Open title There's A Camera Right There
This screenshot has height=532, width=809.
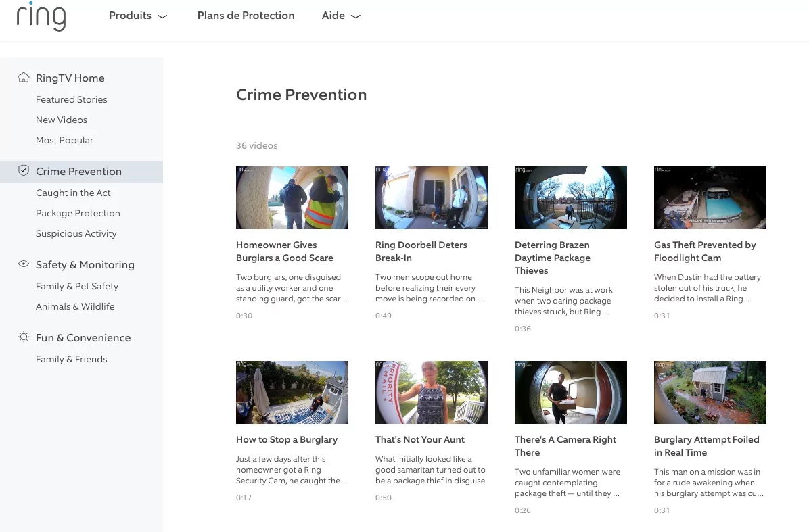(x=565, y=446)
